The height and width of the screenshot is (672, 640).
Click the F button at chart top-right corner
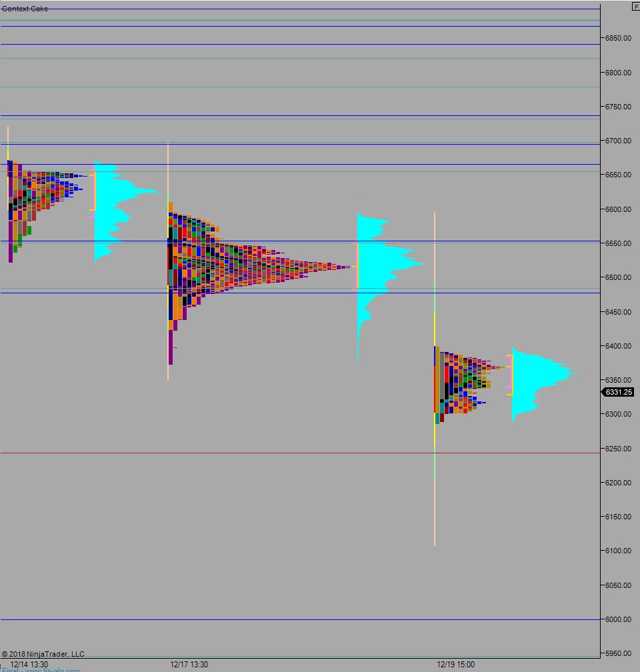click(x=636, y=7)
